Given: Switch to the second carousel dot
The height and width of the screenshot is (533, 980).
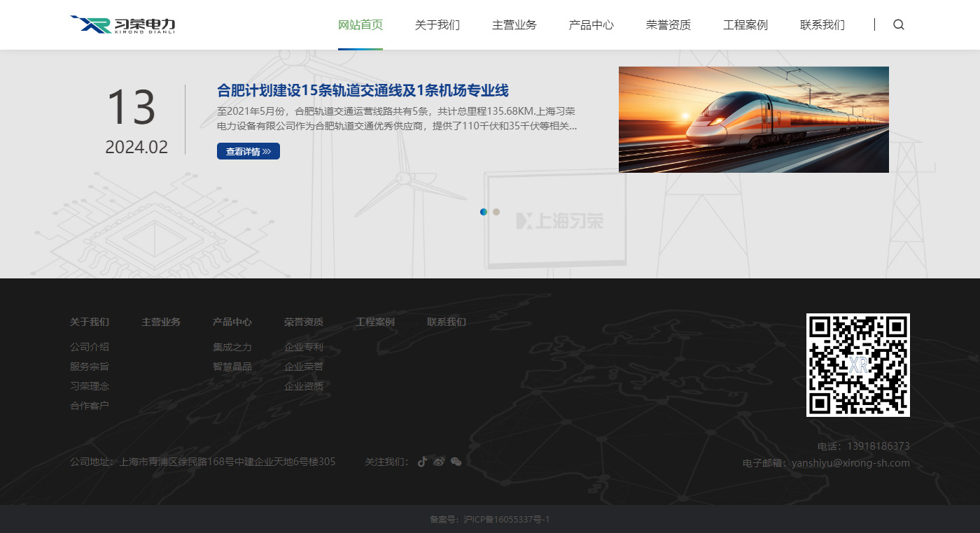Looking at the screenshot, I should 496,212.
